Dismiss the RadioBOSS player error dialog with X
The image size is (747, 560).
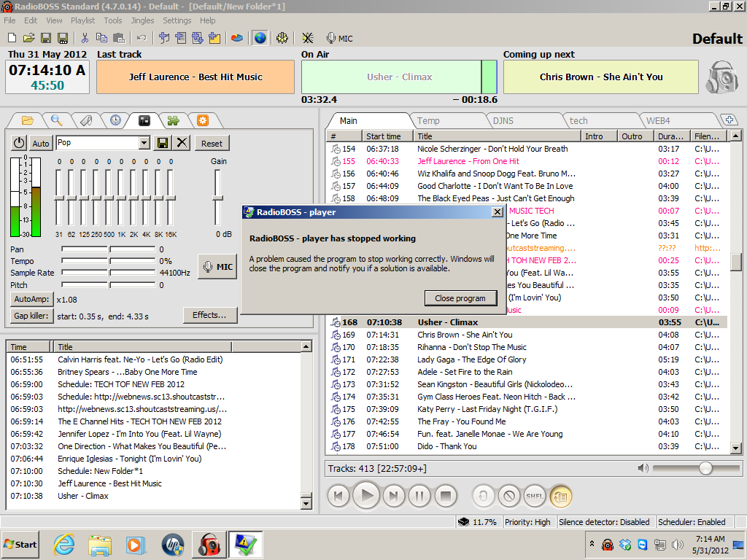pos(497,212)
